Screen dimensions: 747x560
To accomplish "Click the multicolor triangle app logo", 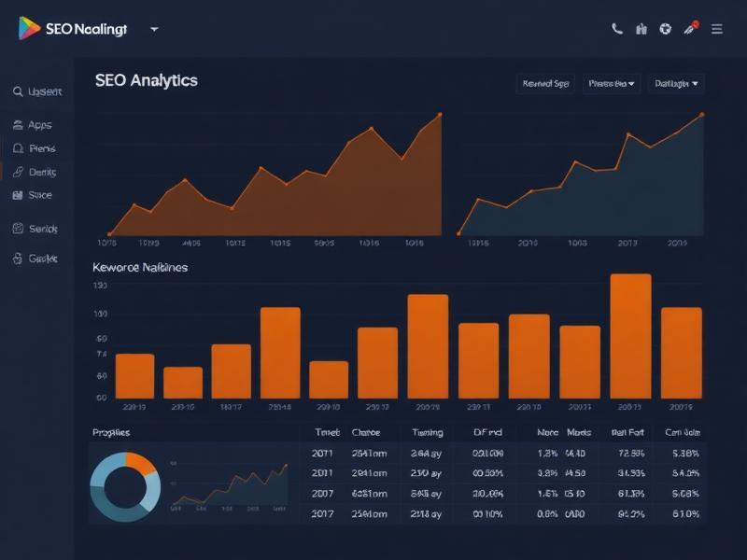I will [x=29, y=28].
